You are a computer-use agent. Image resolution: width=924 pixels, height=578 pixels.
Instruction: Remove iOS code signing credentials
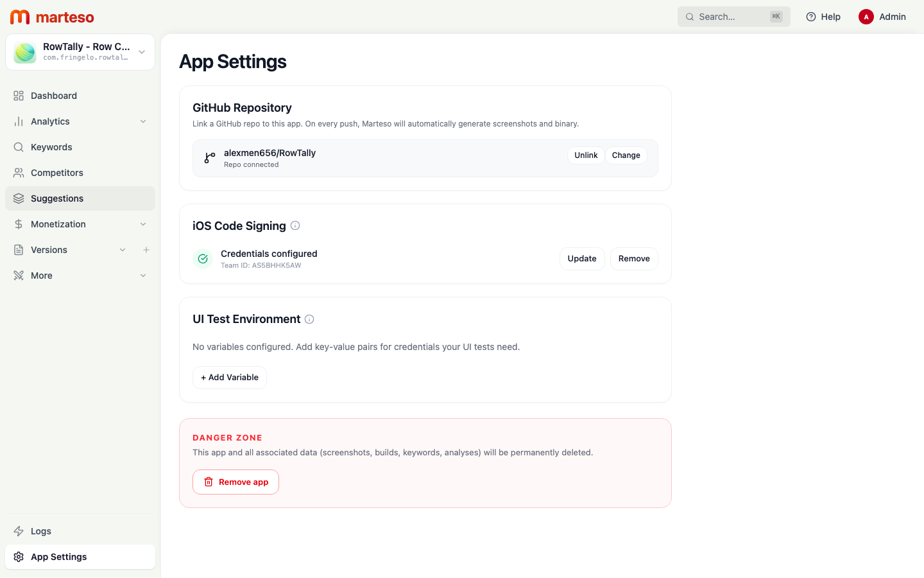[x=634, y=259]
